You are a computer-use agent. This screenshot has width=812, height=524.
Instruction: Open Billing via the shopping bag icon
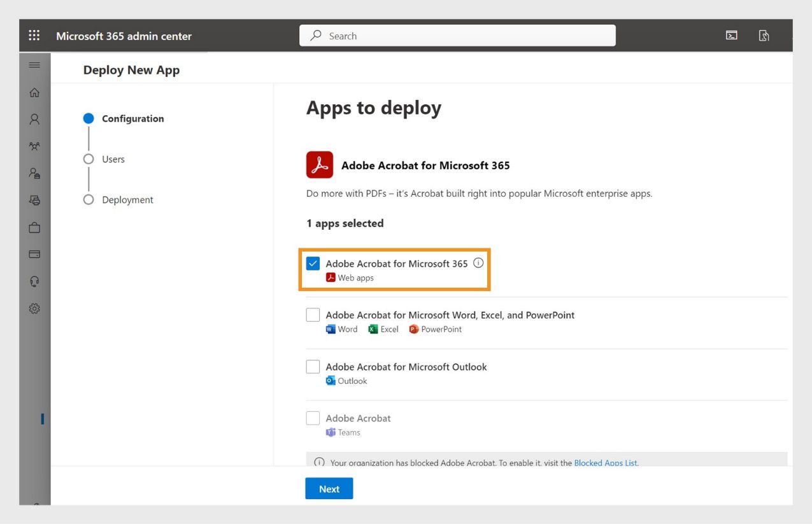coord(34,227)
